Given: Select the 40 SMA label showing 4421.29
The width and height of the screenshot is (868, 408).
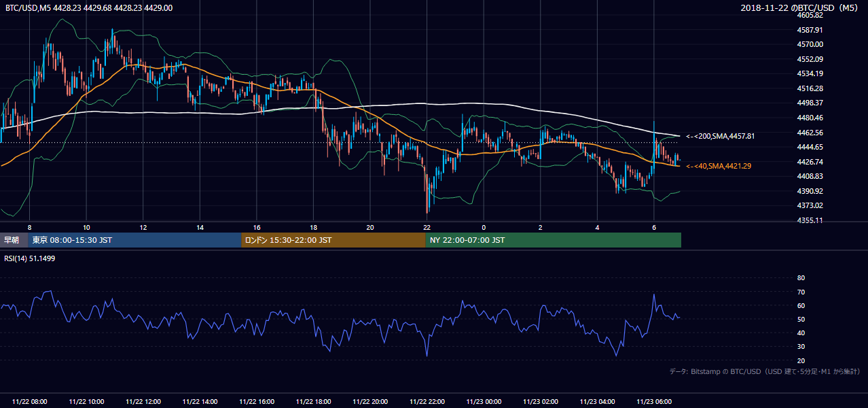Looking at the screenshot, I should point(719,166).
